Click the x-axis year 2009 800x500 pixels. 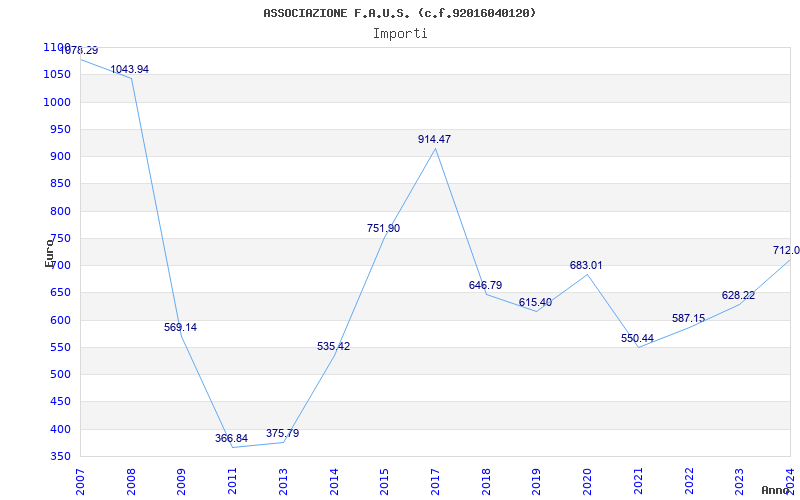pyautogui.click(x=182, y=482)
